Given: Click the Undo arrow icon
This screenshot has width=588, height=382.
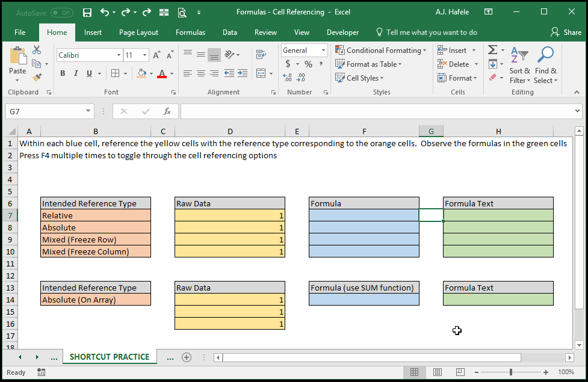Looking at the screenshot, I should (x=105, y=13).
